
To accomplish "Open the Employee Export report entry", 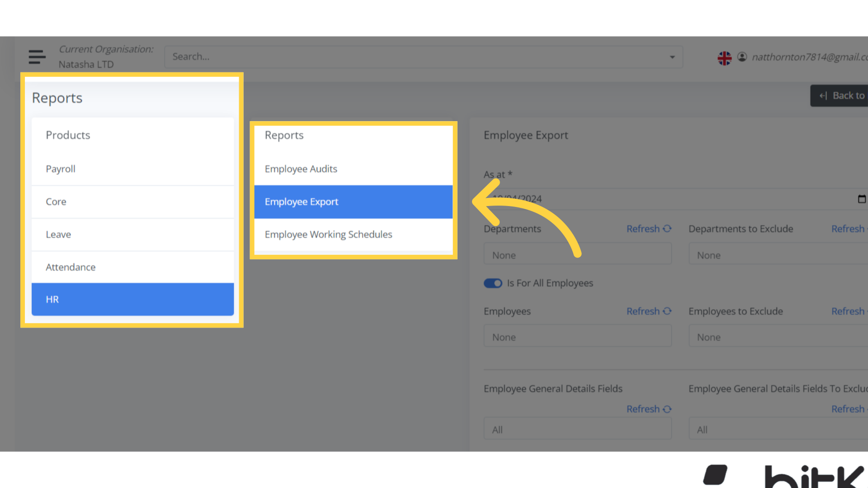I will [354, 202].
